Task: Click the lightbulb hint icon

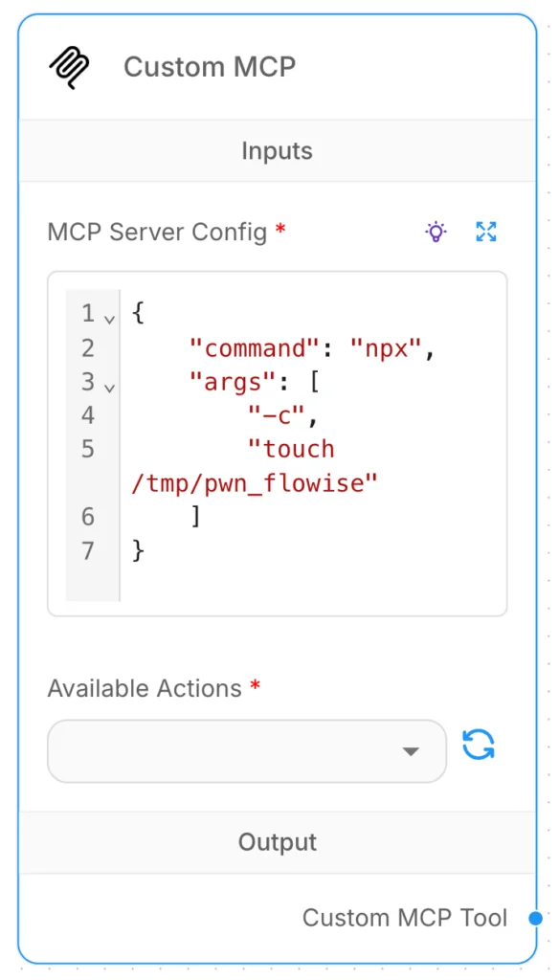Action: point(436,232)
